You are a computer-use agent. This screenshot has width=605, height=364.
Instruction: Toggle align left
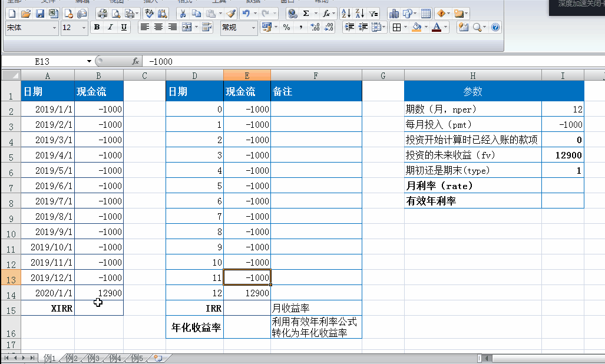coord(145,27)
